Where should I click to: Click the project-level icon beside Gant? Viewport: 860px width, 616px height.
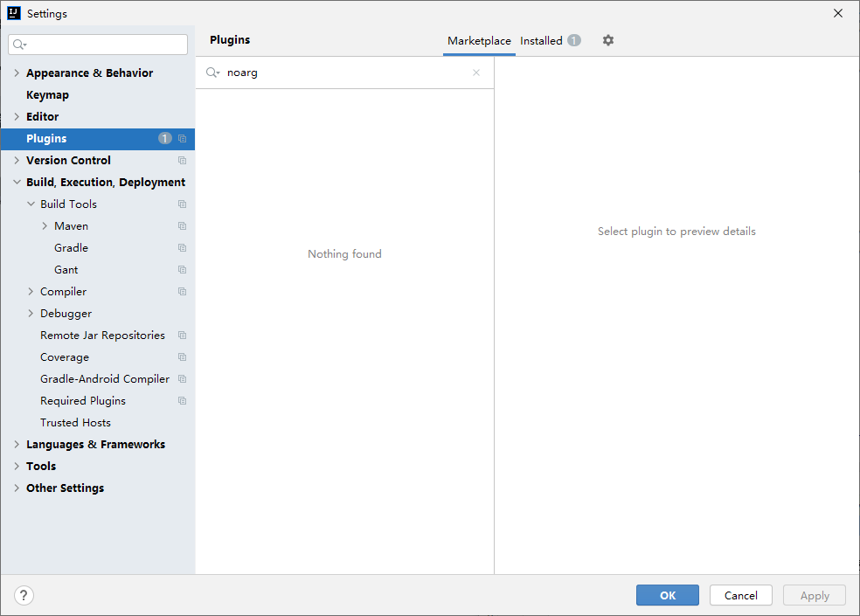click(x=182, y=269)
